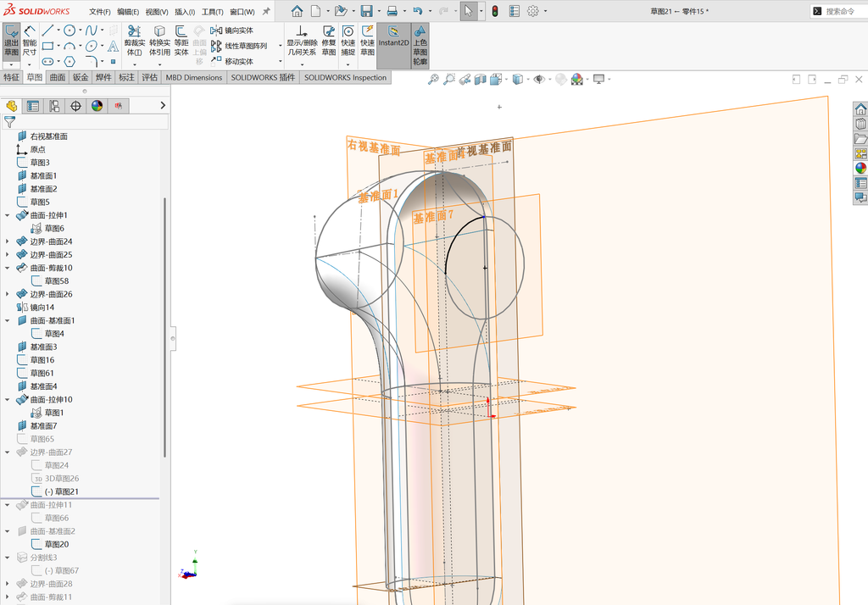Open the DisplayManager color sphere tab
Viewport: 868px width, 605px height.
click(x=97, y=106)
